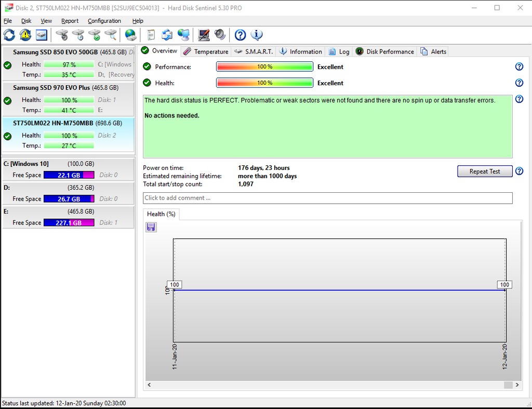Image resolution: width=532 pixels, height=409 pixels.
Task: Click the refresh disk status toolbar icon
Action: point(9,35)
